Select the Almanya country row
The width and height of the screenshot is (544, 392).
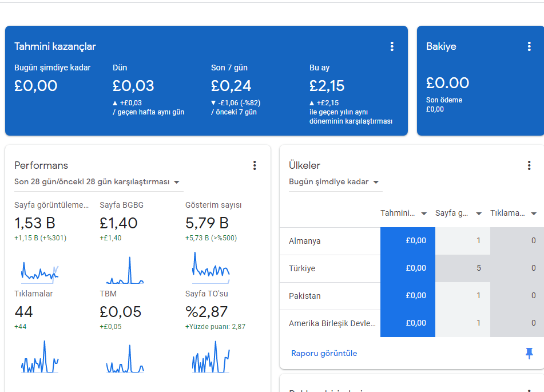(411, 241)
